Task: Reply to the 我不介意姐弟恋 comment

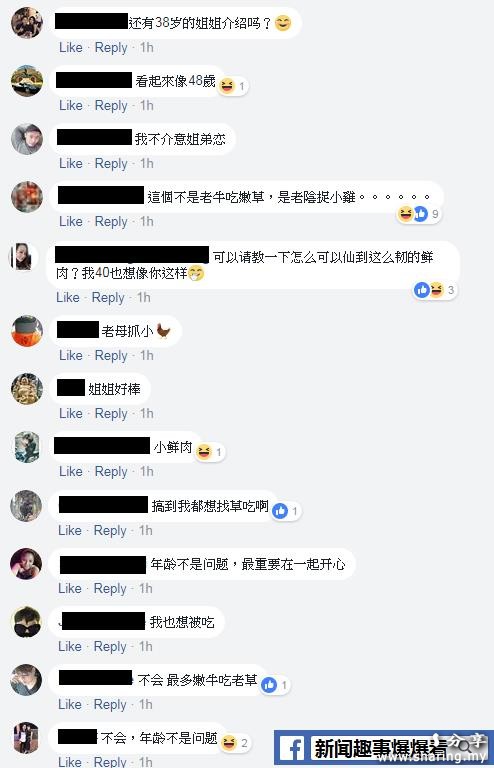Action: tap(111, 164)
